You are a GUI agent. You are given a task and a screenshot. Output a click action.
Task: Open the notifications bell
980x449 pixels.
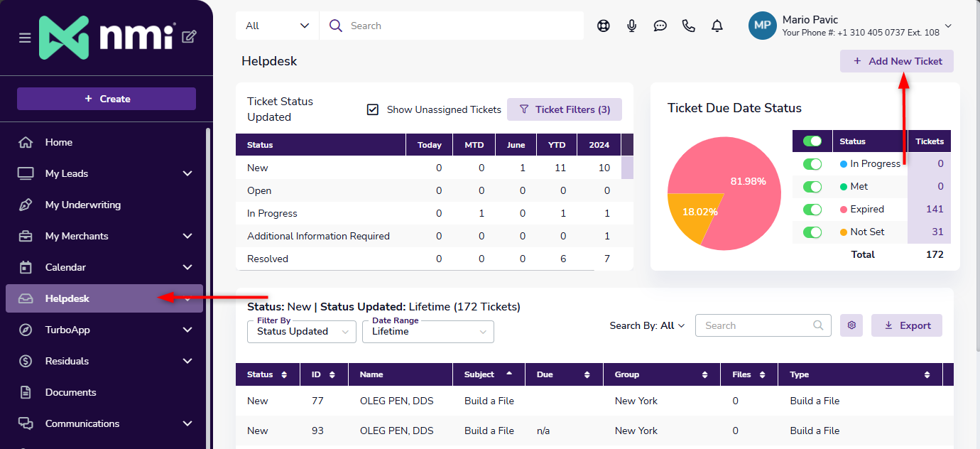(717, 26)
